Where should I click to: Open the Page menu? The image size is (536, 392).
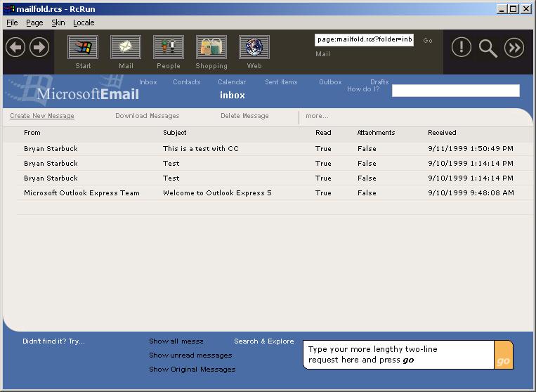[34, 22]
